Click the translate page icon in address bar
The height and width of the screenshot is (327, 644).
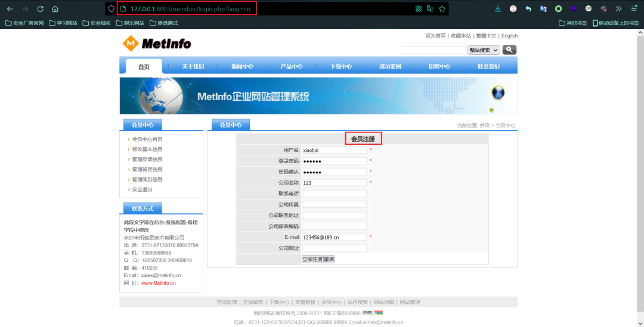click(430, 8)
